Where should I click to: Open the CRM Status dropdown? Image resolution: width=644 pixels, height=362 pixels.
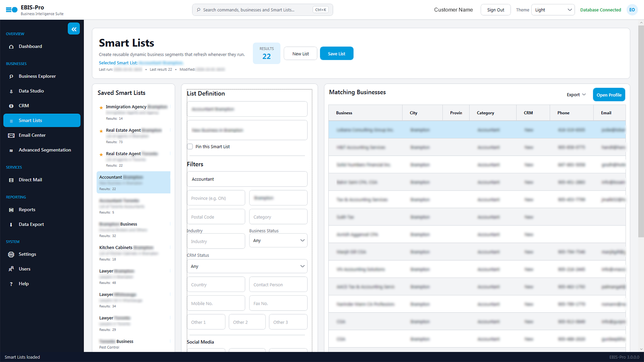pyautogui.click(x=247, y=266)
